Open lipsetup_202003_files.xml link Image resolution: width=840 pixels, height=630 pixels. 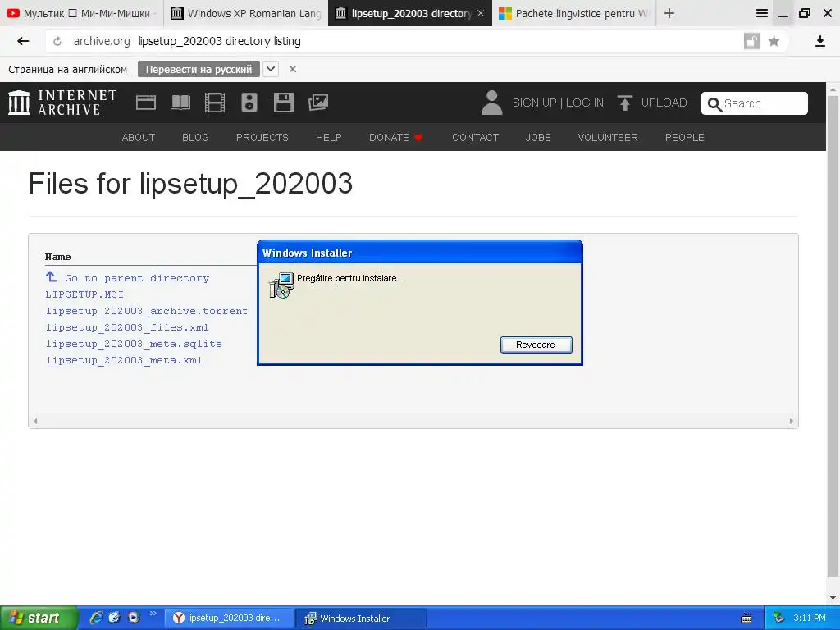point(127,327)
